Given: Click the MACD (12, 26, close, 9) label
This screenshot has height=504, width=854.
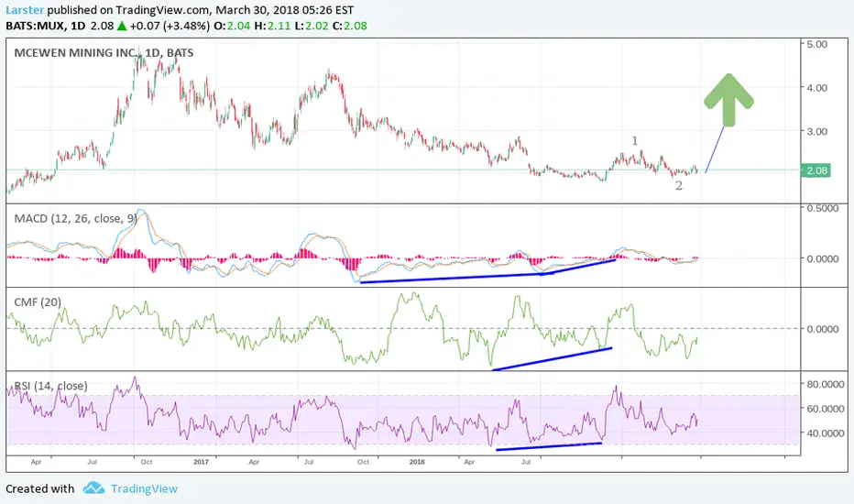Looking at the screenshot, I should coord(74,218).
